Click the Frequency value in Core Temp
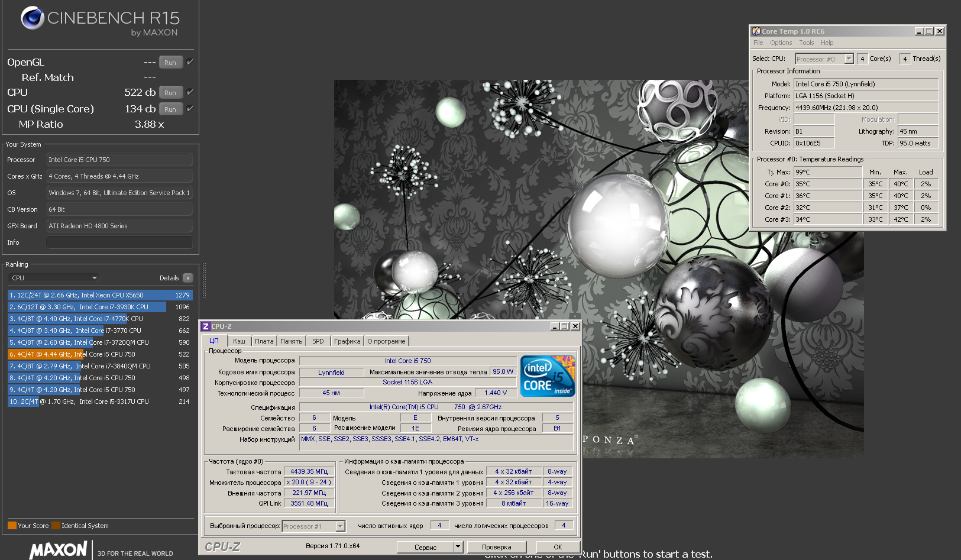This screenshot has width=961, height=560. click(x=866, y=108)
